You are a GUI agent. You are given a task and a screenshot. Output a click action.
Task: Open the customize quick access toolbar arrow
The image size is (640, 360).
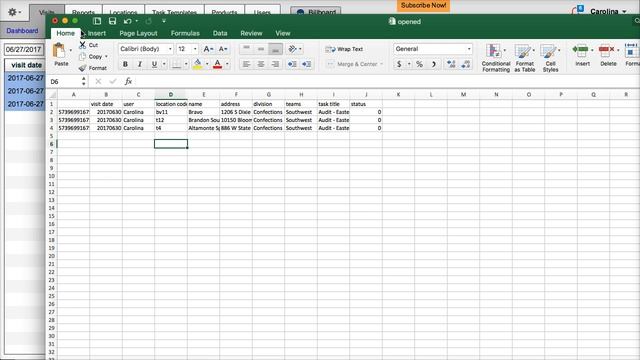(x=164, y=21)
